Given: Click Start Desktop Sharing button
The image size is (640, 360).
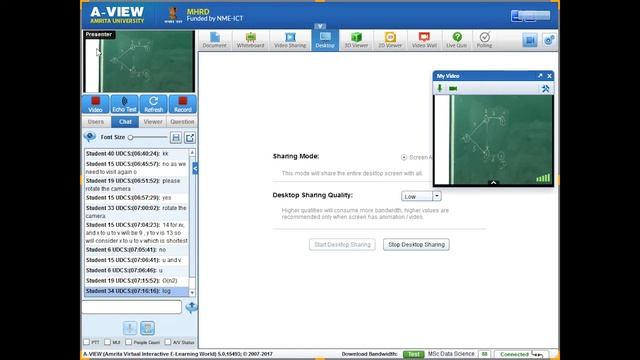Looking at the screenshot, I should [342, 244].
